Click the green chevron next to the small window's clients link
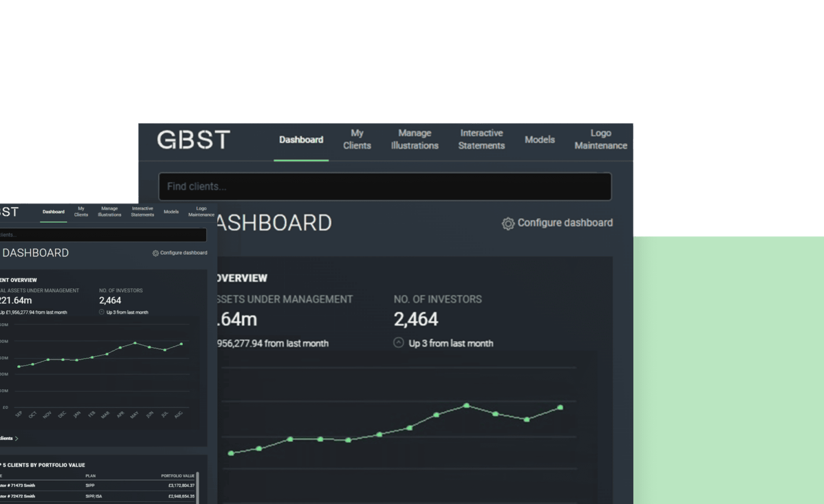This screenshot has height=504, width=824. (x=17, y=438)
